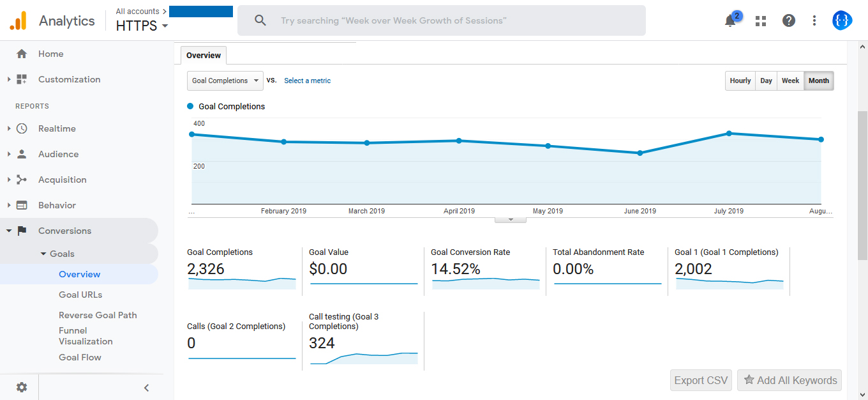Click the user account avatar
868x400 pixels.
click(842, 20)
